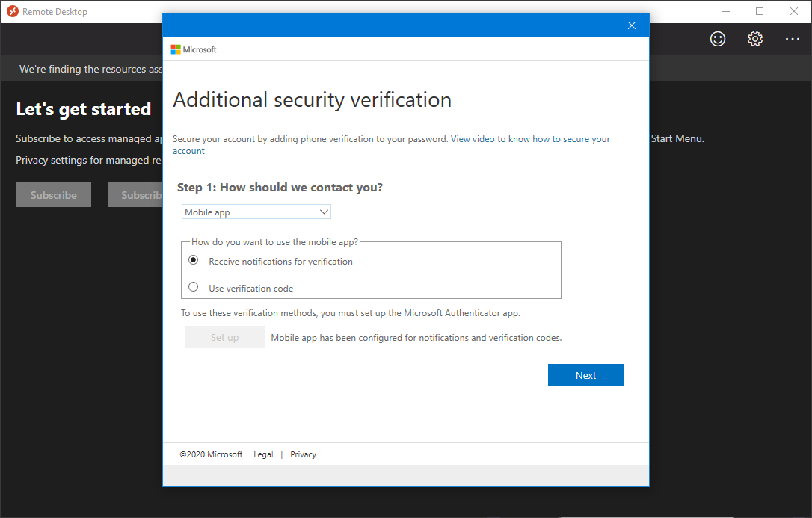
Task: Close the Remote Desktop window
Action: (x=794, y=11)
